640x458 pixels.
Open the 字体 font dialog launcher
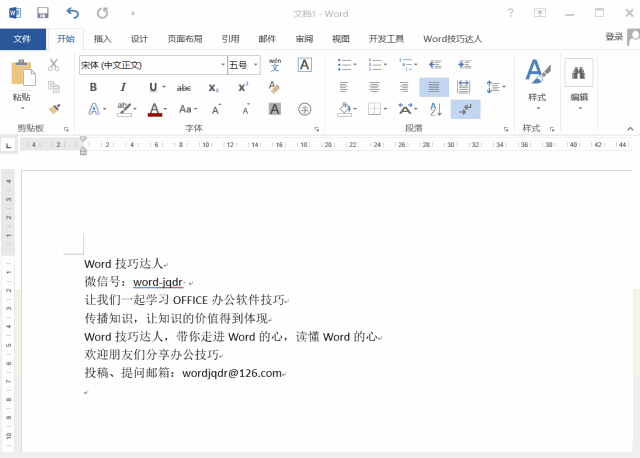[x=316, y=129]
